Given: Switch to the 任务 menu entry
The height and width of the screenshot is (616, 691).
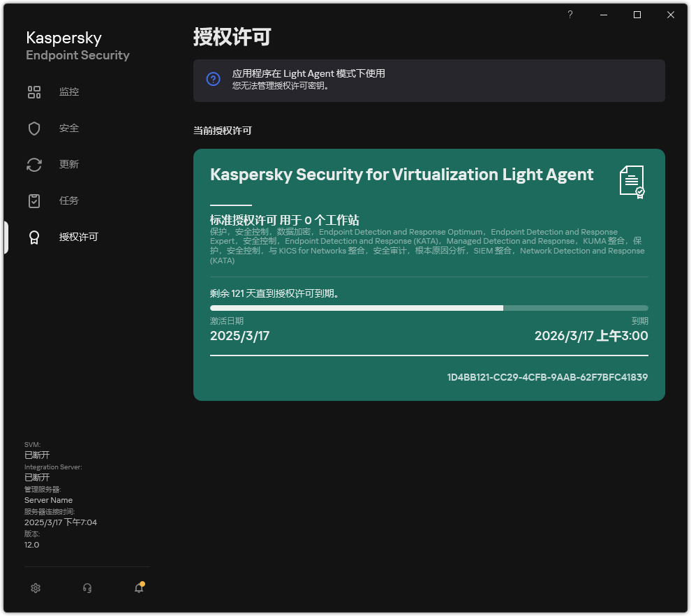Looking at the screenshot, I should coord(69,200).
